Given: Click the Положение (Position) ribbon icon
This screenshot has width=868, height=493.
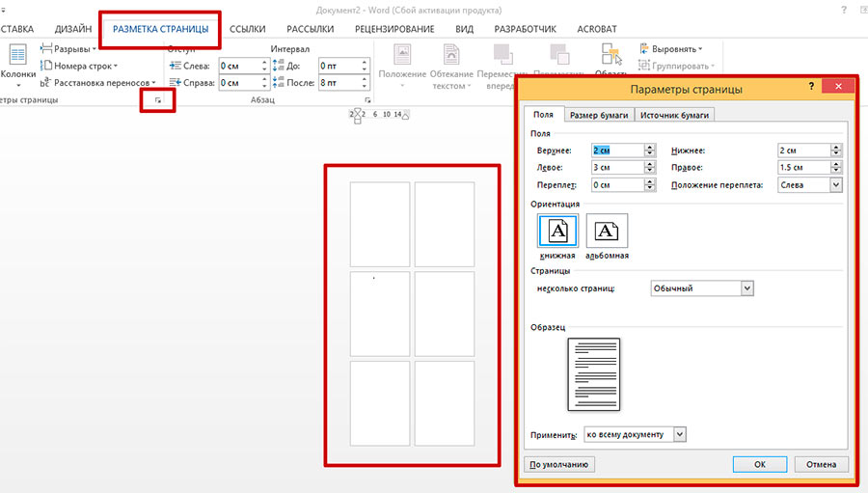Looking at the screenshot, I should point(402,58).
